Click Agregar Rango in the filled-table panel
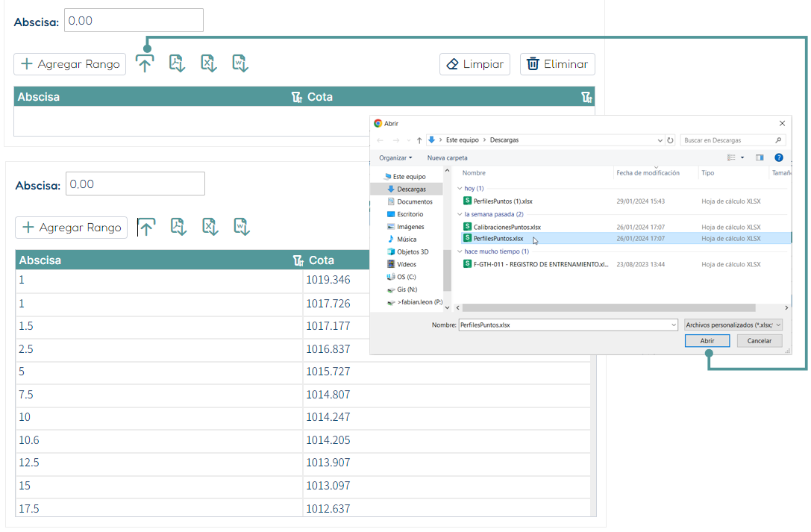The width and height of the screenshot is (811, 532). pyautogui.click(x=72, y=228)
